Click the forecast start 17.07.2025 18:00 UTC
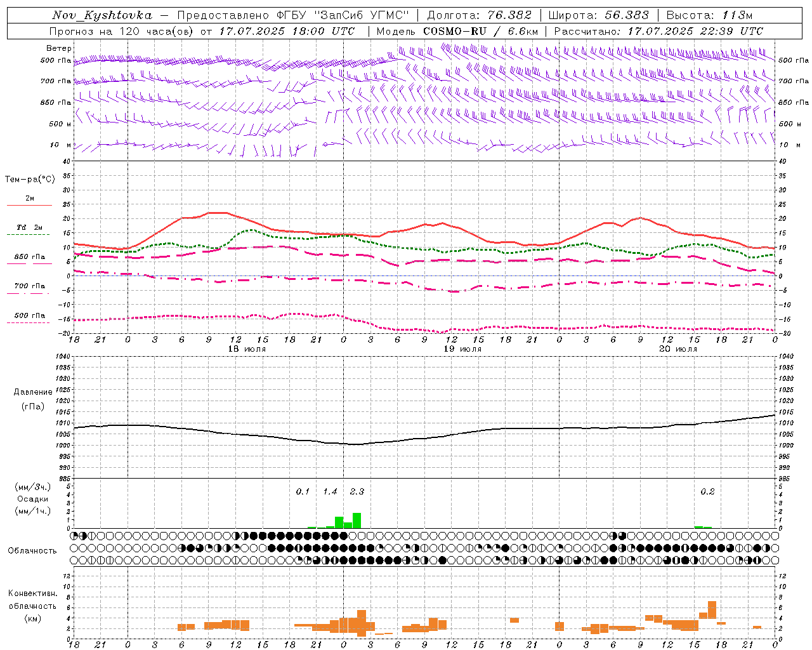The height and width of the screenshot is (650, 812). point(287,31)
